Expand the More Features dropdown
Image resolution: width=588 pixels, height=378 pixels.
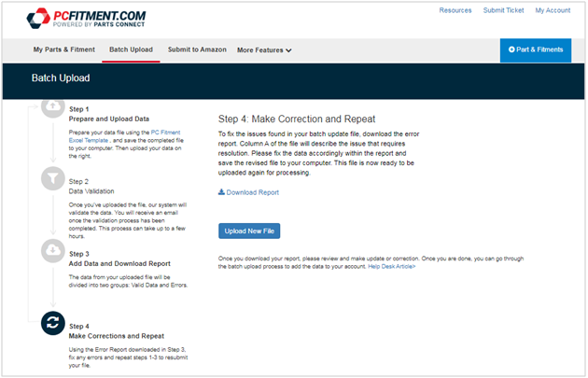(x=264, y=50)
